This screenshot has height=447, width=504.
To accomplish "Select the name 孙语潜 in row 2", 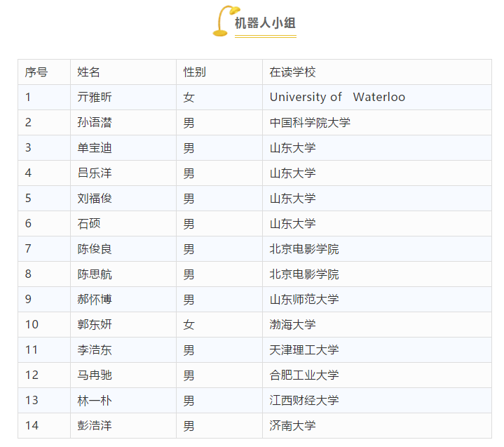I will pos(95,123).
